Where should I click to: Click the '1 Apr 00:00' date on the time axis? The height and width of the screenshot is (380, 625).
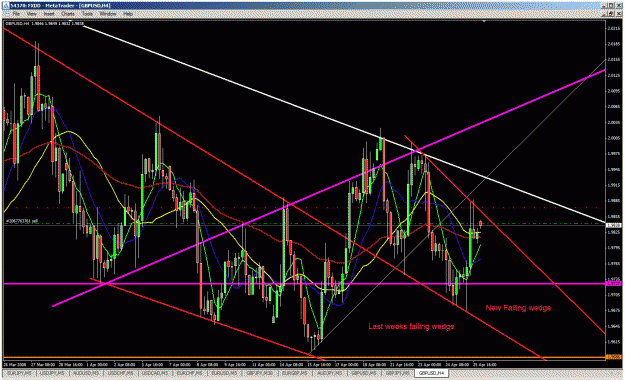(97, 364)
